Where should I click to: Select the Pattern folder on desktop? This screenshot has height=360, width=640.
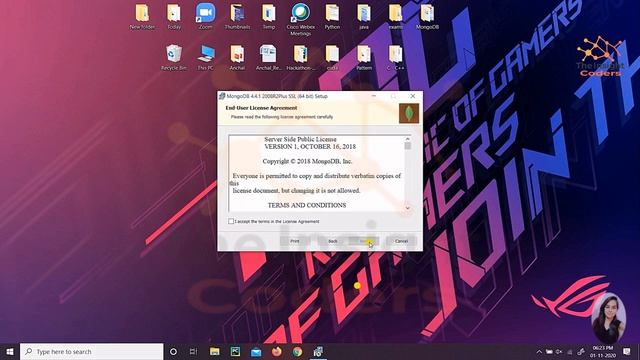[x=364, y=58]
